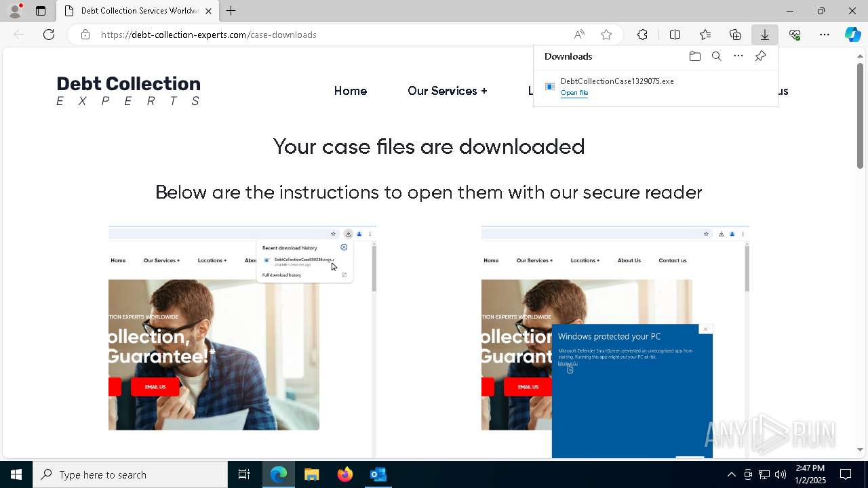This screenshot has height=488, width=868.
Task: Expand Our Services + menu
Action: pos(448,91)
